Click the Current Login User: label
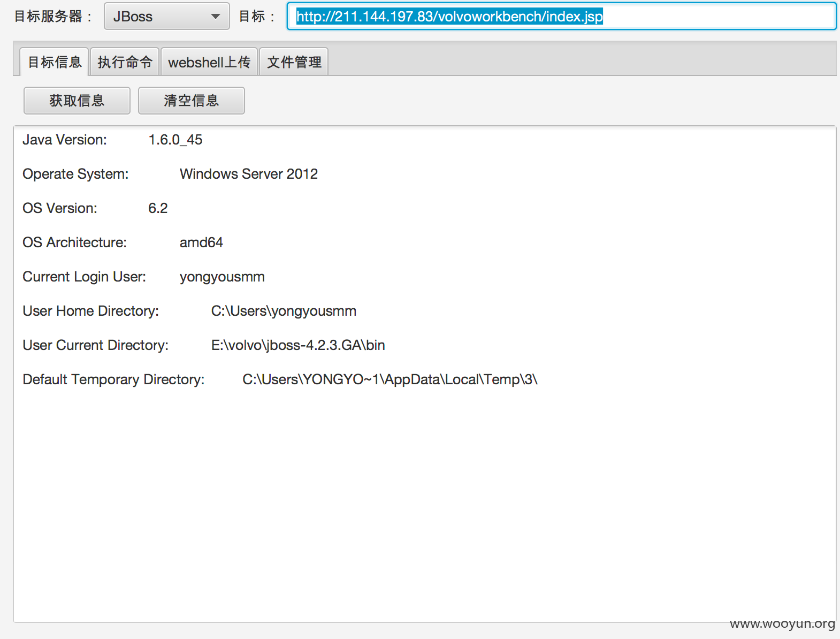The width and height of the screenshot is (840, 639). point(84,277)
